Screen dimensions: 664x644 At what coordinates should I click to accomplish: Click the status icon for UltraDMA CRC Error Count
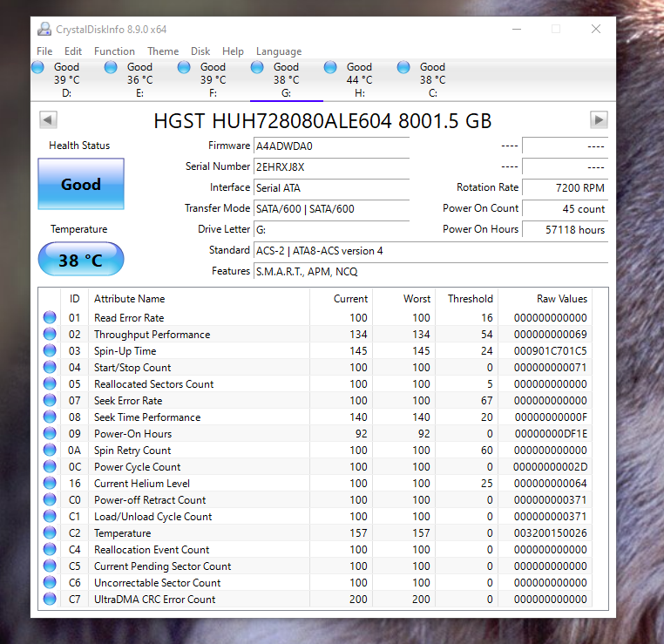point(50,599)
